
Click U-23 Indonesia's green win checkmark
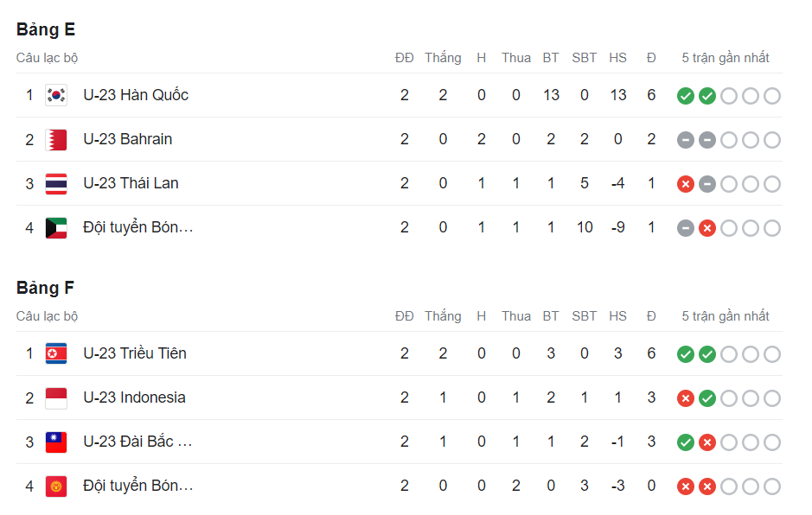[707, 398]
